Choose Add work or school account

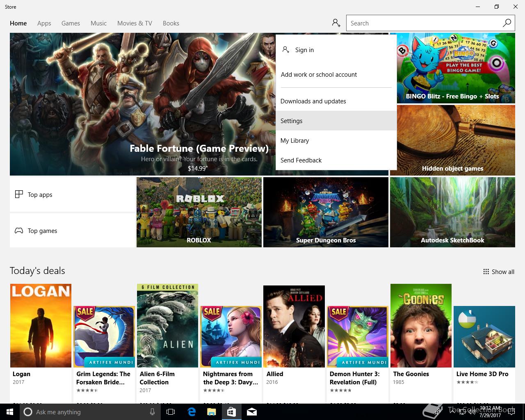click(336, 75)
